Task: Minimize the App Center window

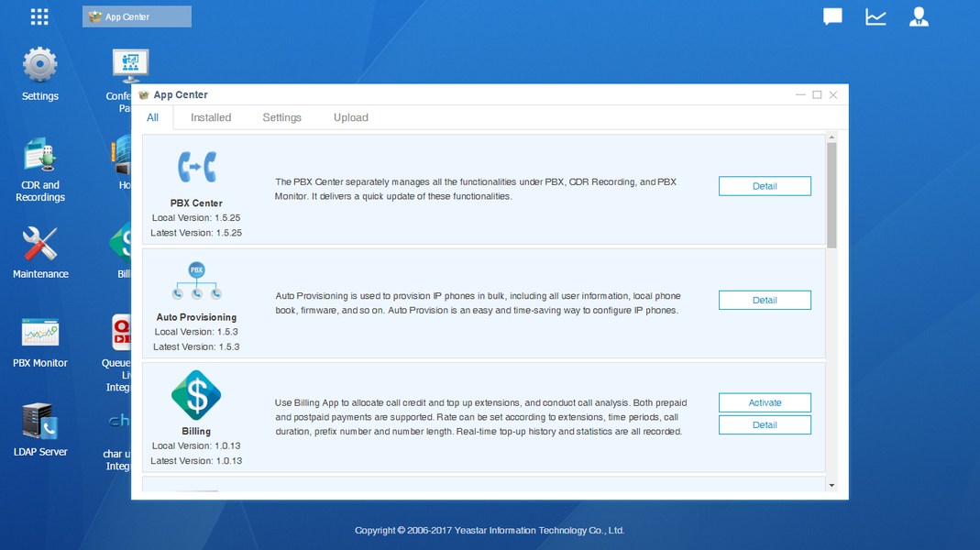Action: click(x=800, y=95)
